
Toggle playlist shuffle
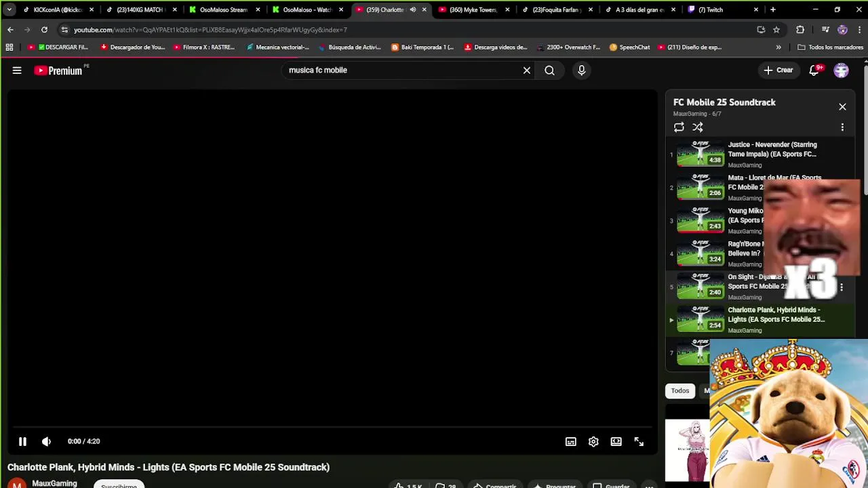click(x=698, y=127)
